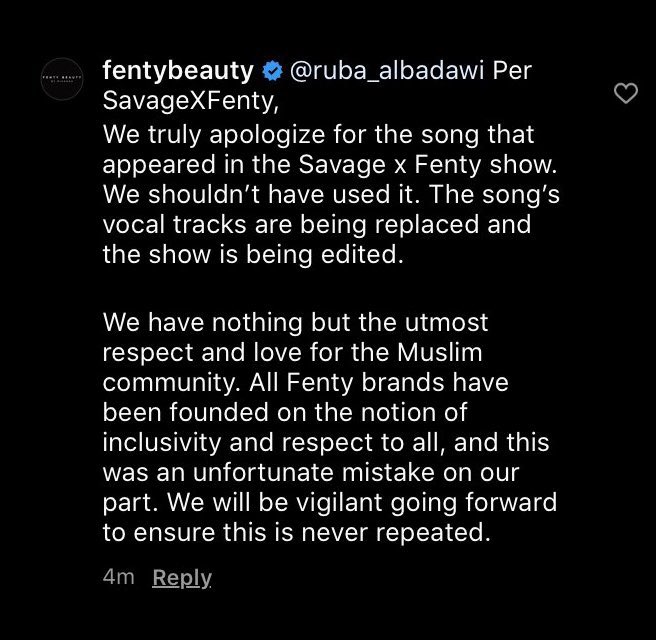Screen dimensions: 656x640
Task: Click the 'All Fenty brands have' text
Action: coord(379,382)
